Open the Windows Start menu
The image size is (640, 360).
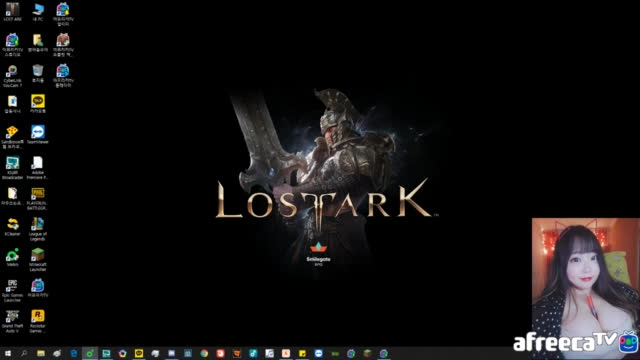8,353
